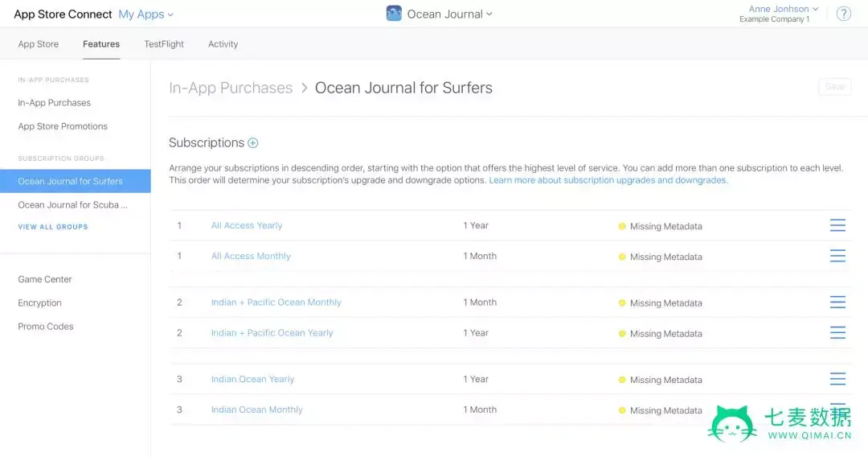Go to the TestFlight tab

[164, 43]
